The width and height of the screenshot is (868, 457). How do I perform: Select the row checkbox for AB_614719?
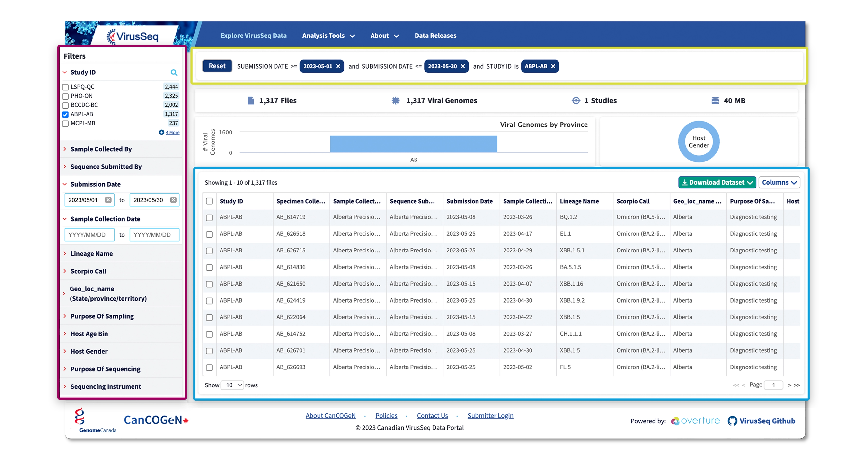pyautogui.click(x=209, y=218)
